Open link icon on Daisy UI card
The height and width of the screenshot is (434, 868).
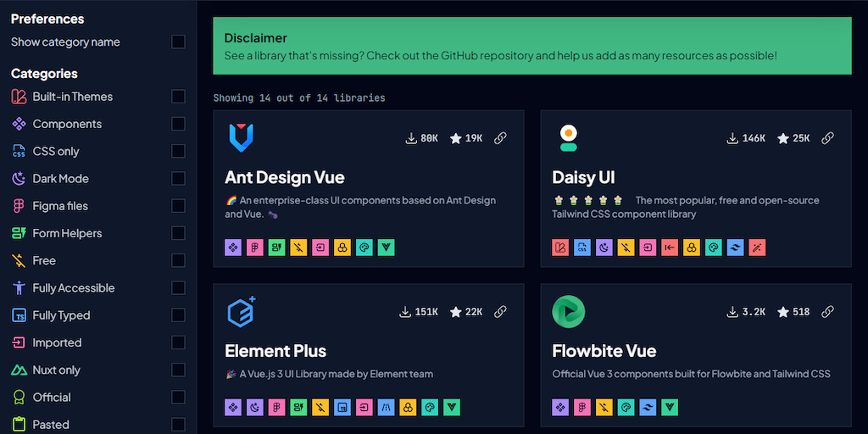pyautogui.click(x=827, y=138)
